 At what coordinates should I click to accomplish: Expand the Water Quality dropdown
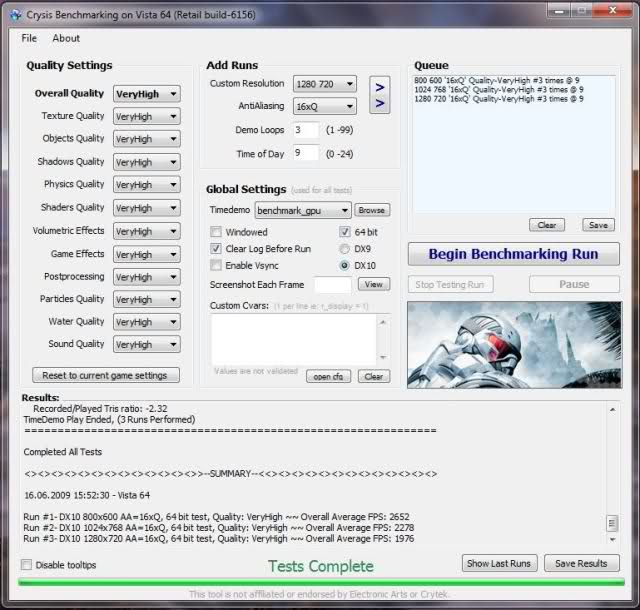tap(147, 322)
